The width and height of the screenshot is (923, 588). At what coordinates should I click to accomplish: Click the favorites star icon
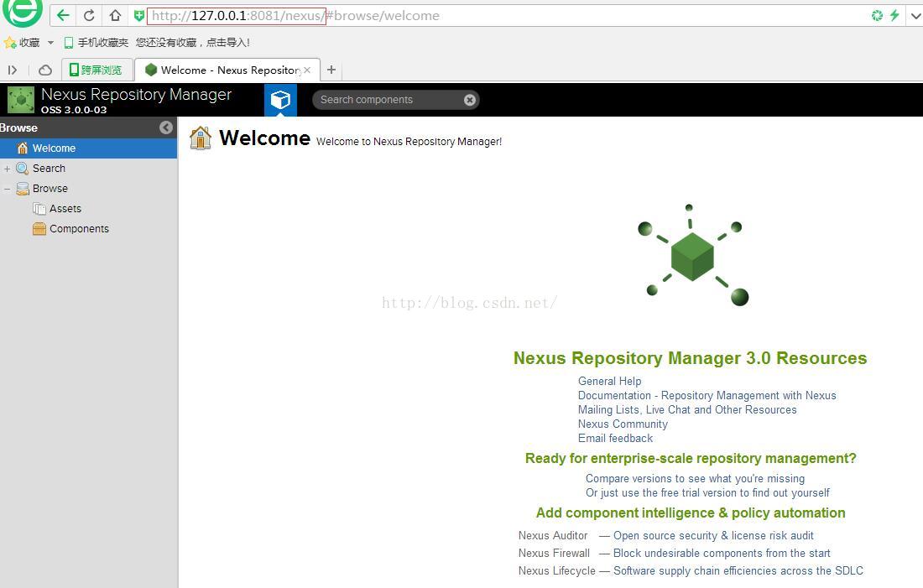click(10, 43)
